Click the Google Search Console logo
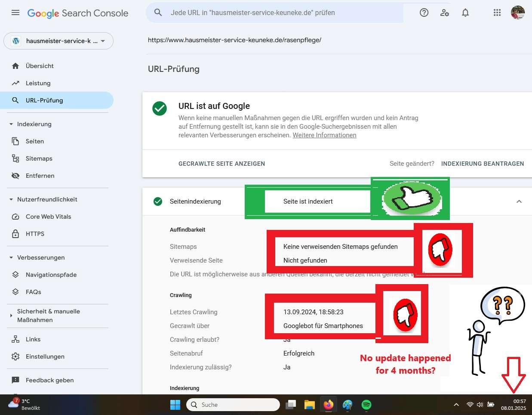This screenshot has height=415, width=532. pos(78,13)
